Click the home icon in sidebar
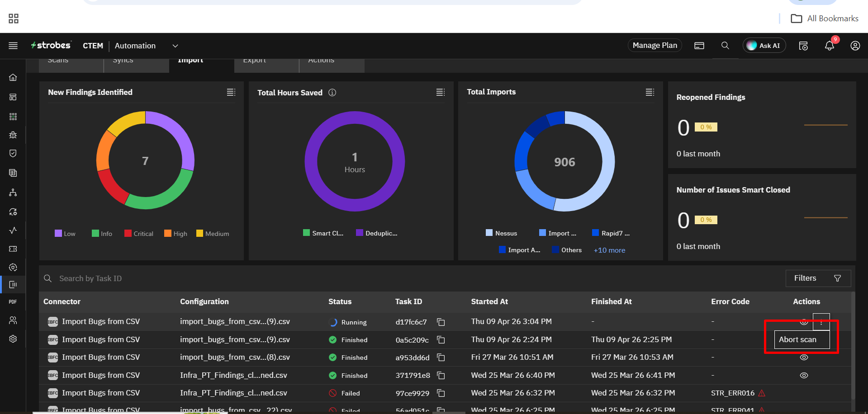868x414 pixels. point(13,77)
